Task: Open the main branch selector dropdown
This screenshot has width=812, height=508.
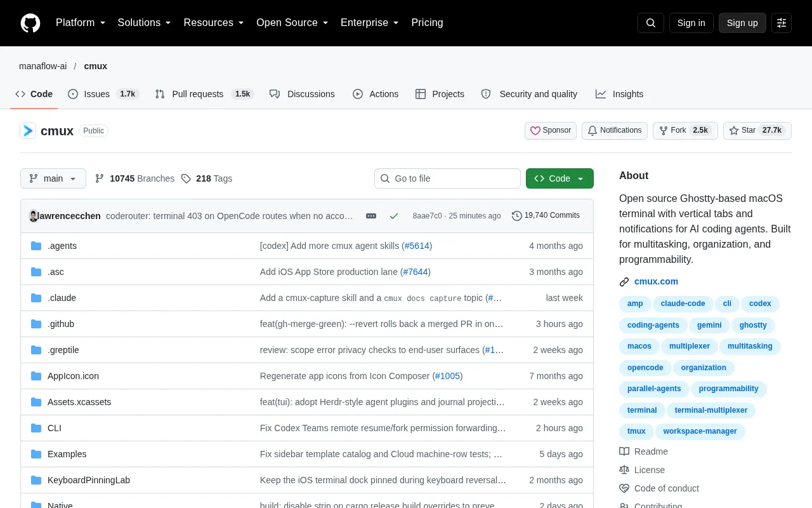Action: click(x=53, y=178)
